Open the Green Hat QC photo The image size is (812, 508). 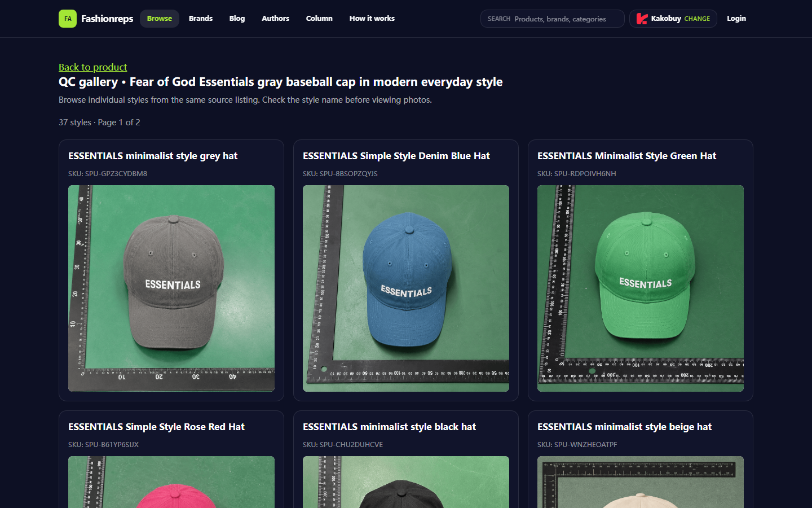coord(641,288)
